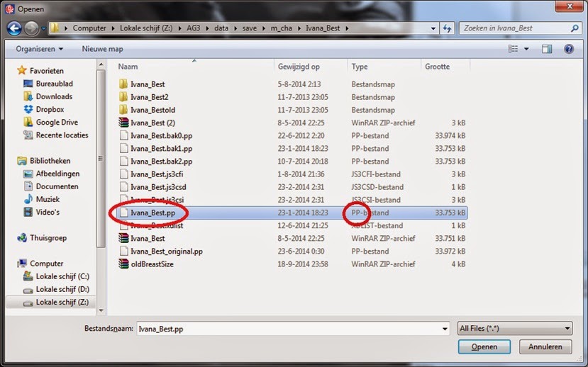Click the blue help question mark icon
The image size is (588, 367).
(x=569, y=49)
